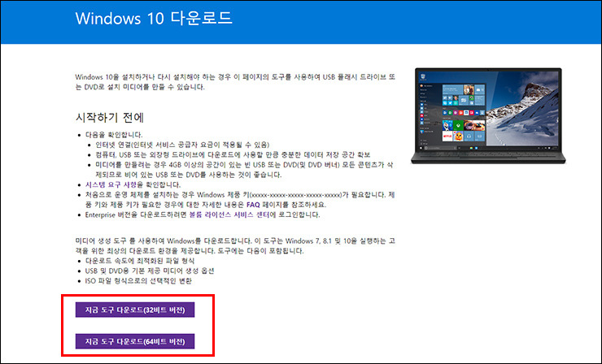Click the Windows 10 laptop image
This screenshot has height=364, width=602.
tap(488, 116)
